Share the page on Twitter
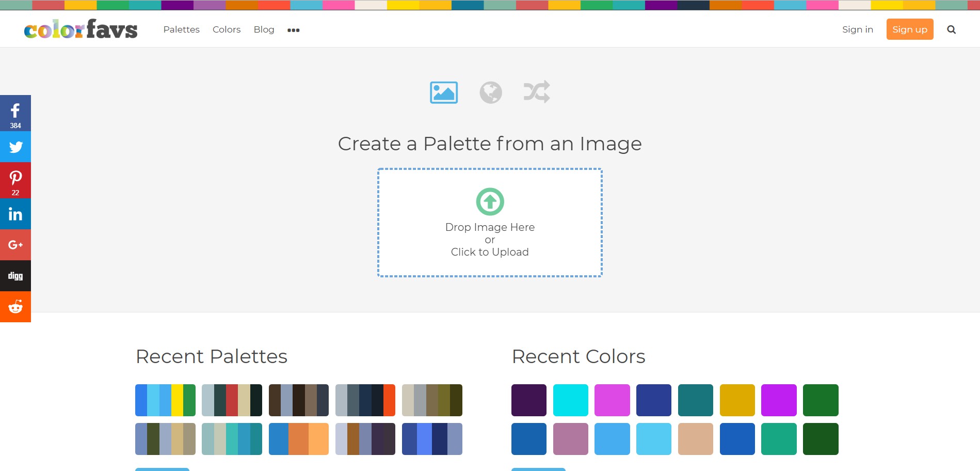The width and height of the screenshot is (980, 471). click(15, 147)
